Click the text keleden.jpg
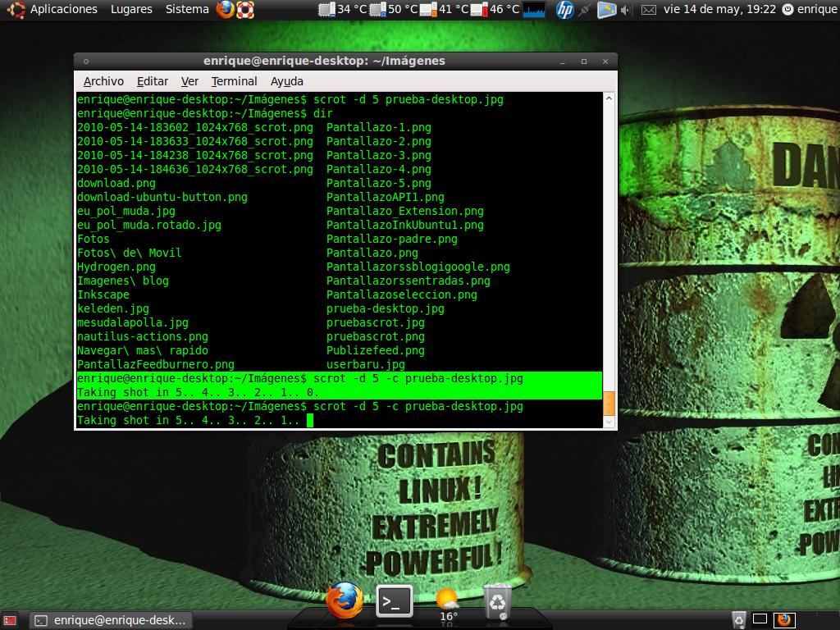 coord(113,308)
